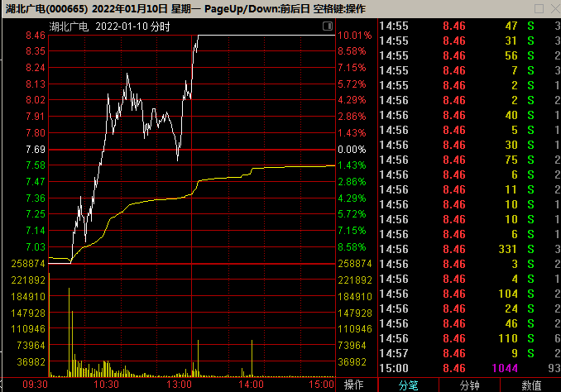Open the 操作 menu button
This screenshot has height=392, width=561.
coord(353,385)
